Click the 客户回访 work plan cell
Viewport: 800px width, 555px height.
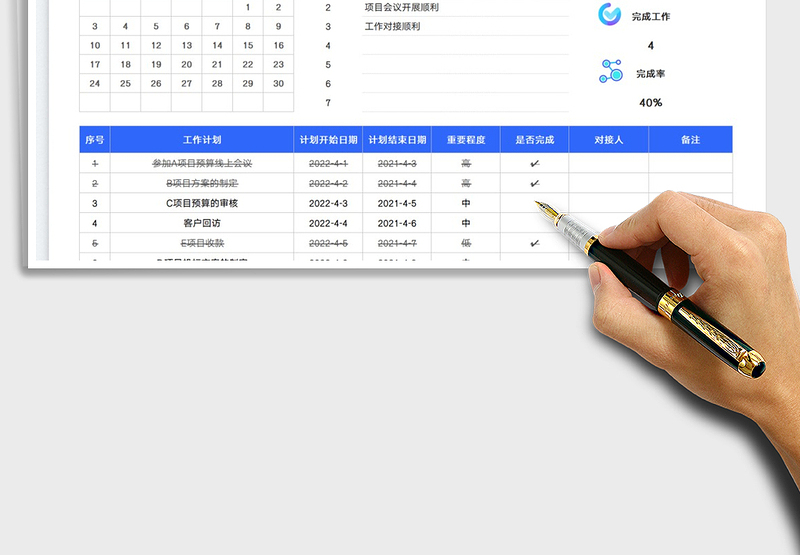202,223
